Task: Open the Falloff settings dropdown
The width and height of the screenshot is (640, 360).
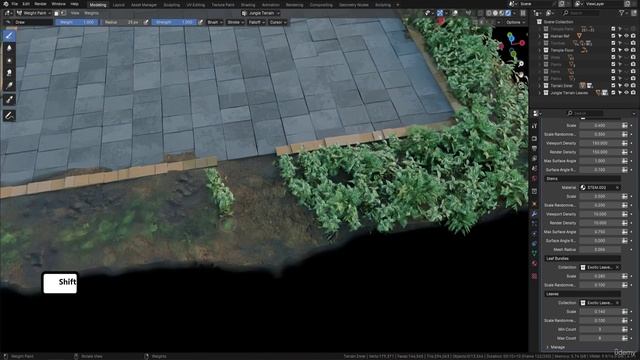Action: click(256, 22)
